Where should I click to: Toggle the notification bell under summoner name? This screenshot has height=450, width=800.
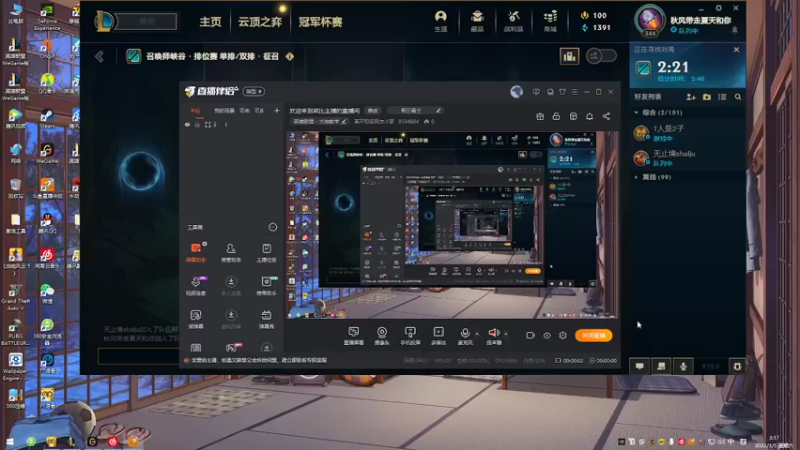(x=735, y=31)
